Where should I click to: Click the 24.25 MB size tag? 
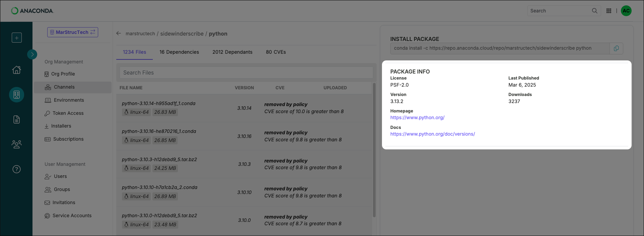165,168
